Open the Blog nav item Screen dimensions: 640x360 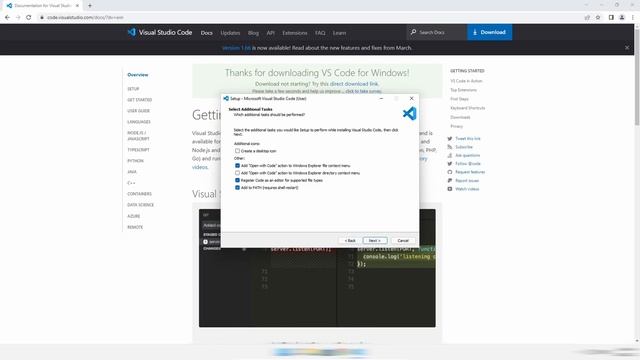[x=253, y=33]
